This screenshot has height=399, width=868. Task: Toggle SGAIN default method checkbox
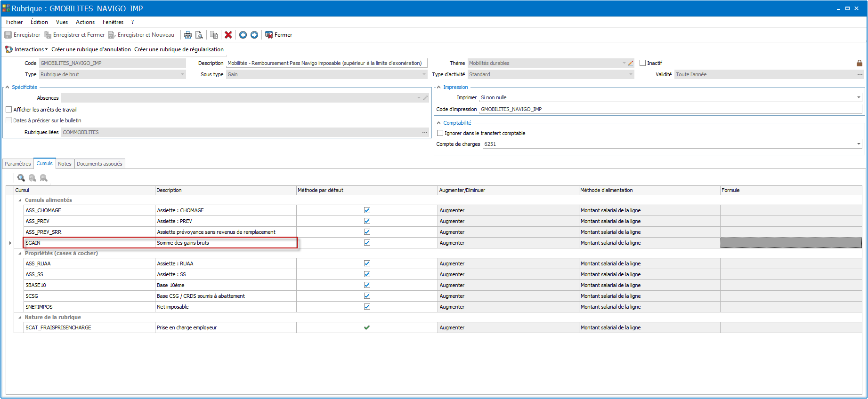[367, 243]
